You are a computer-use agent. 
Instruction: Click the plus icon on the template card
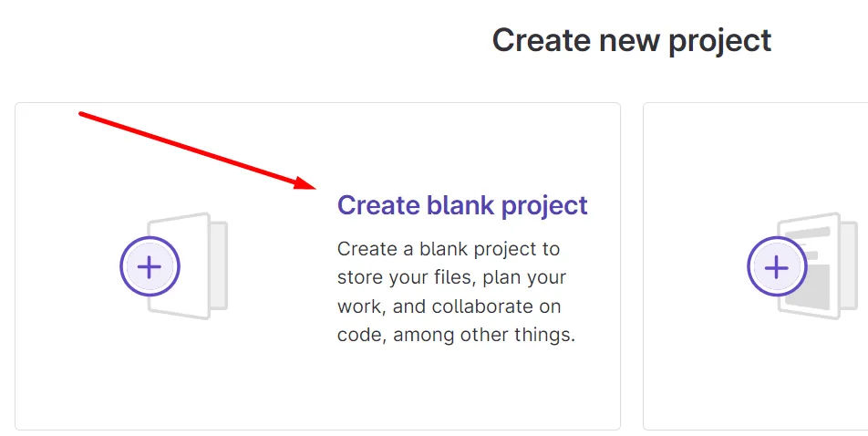coord(777,267)
